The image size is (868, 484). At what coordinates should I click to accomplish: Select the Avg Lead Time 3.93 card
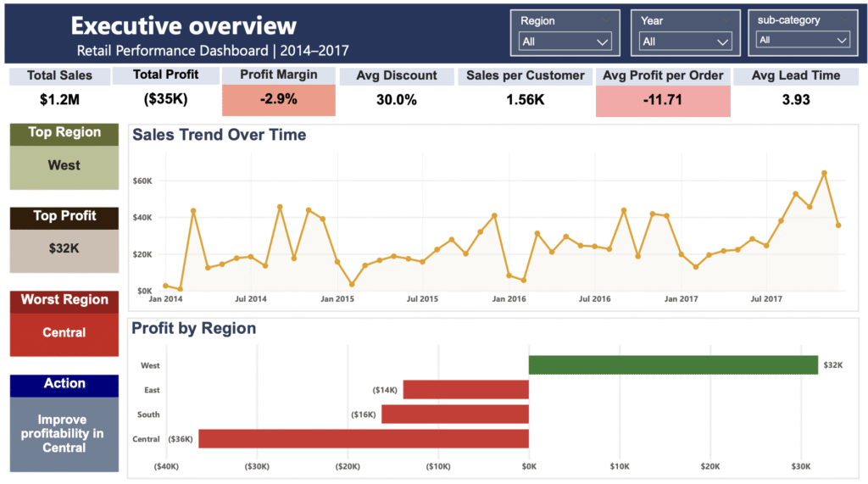click(796, 99)
